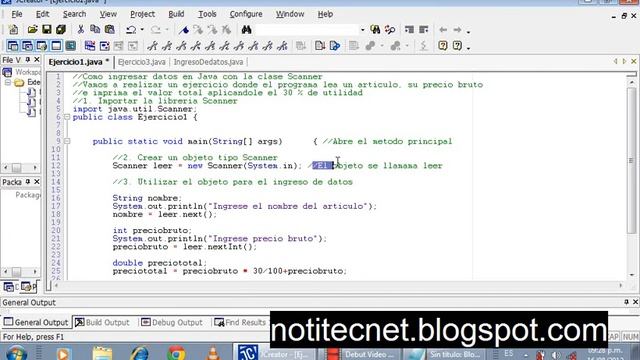Switch to the Debug Output tab

[x=172, y=322]
